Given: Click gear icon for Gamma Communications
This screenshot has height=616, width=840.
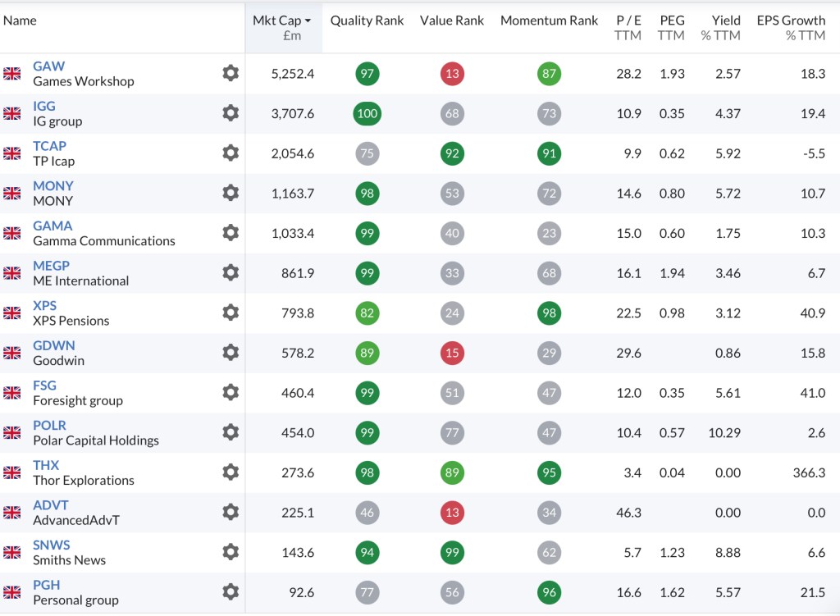Looking at the screenshot, I should [x=231, y=232].
